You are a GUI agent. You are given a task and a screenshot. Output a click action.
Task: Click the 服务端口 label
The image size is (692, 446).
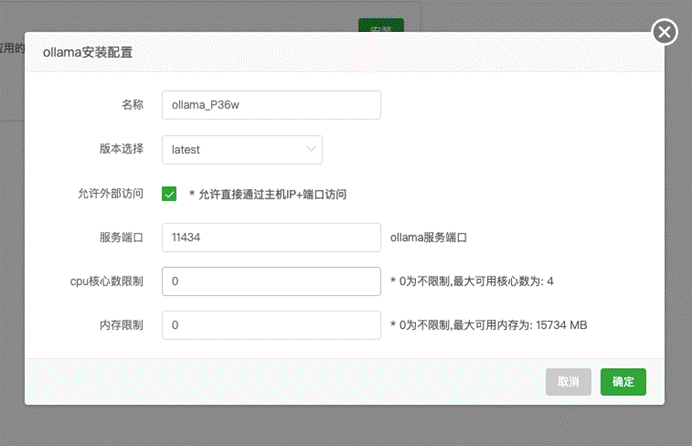(x=121, y=237)
